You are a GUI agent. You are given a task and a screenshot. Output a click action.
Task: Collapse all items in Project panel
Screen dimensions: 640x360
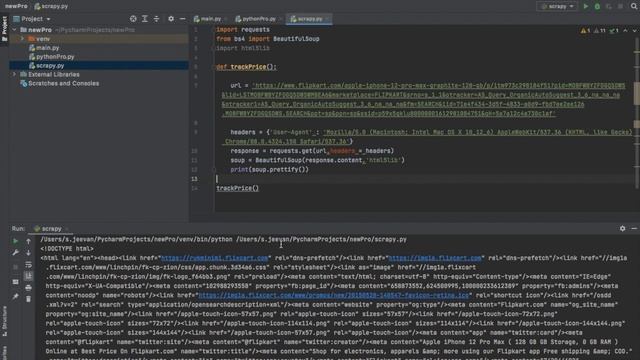click(x=156, y=19)
